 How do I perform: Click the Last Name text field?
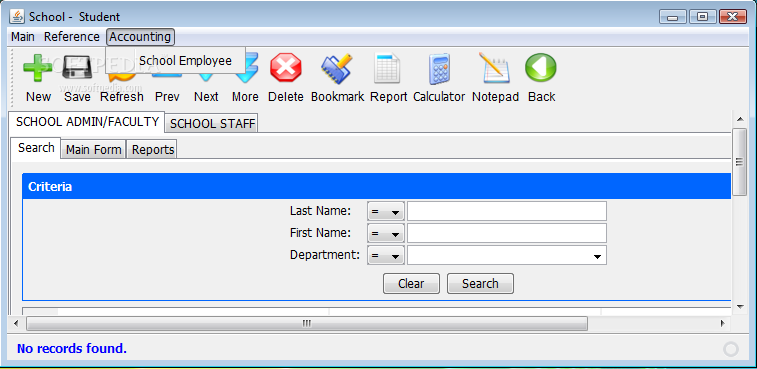click(x=507, y=212)
